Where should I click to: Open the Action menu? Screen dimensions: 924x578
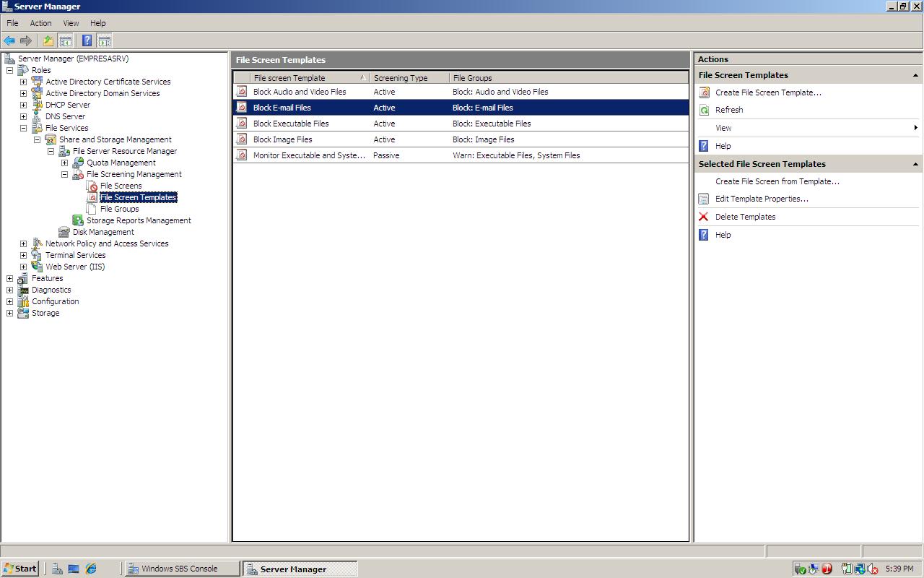coord(40,23)
